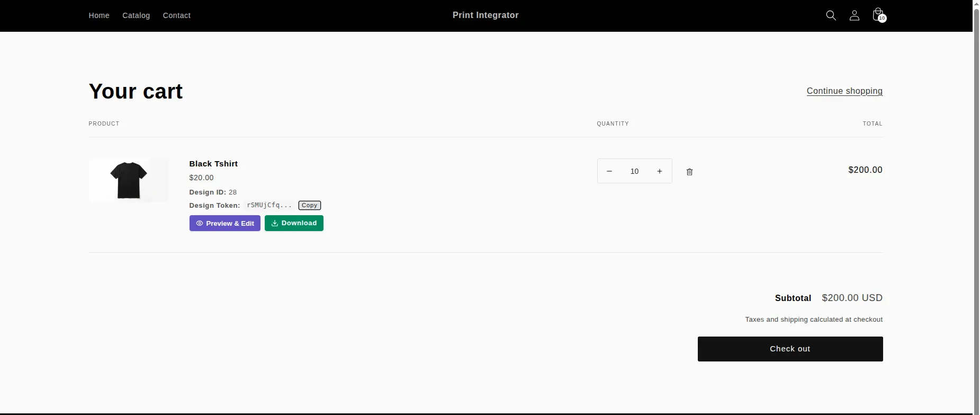Image resolution: width=980 pixels, height=415 pixels.
Task: Select the design token text rSMUjCfq...
Action: tap(269, 205)
